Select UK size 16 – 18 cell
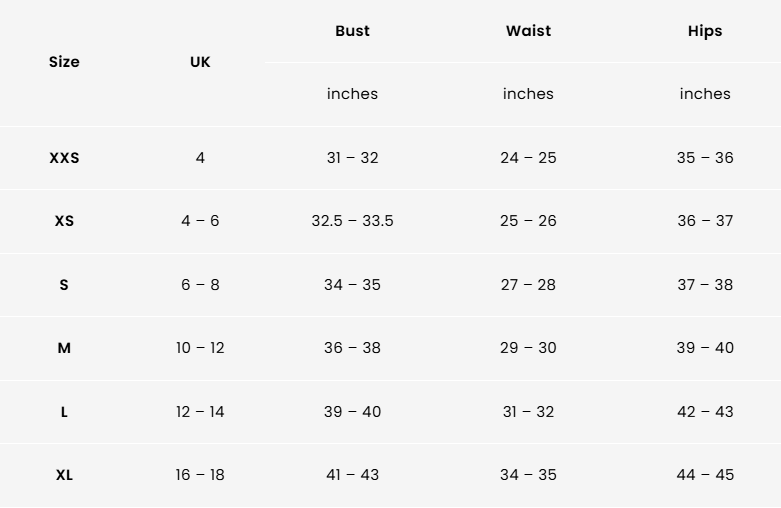 tap(200, 475)
